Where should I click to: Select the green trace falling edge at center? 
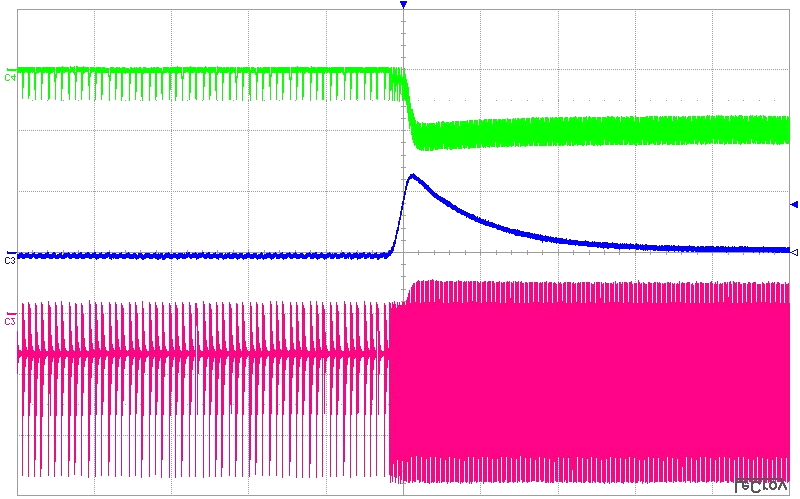[x=409, y=105]
